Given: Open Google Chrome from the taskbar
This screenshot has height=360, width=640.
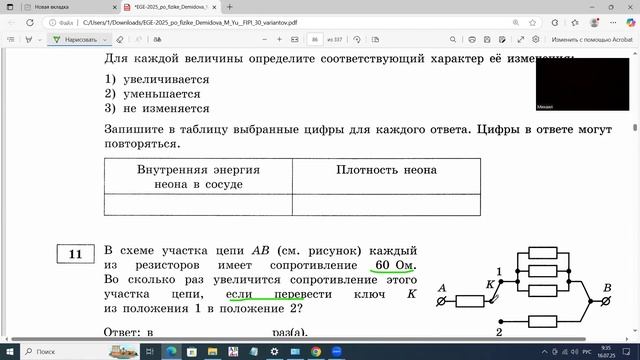Looking at the screenshot, I should tap(316, 351).
